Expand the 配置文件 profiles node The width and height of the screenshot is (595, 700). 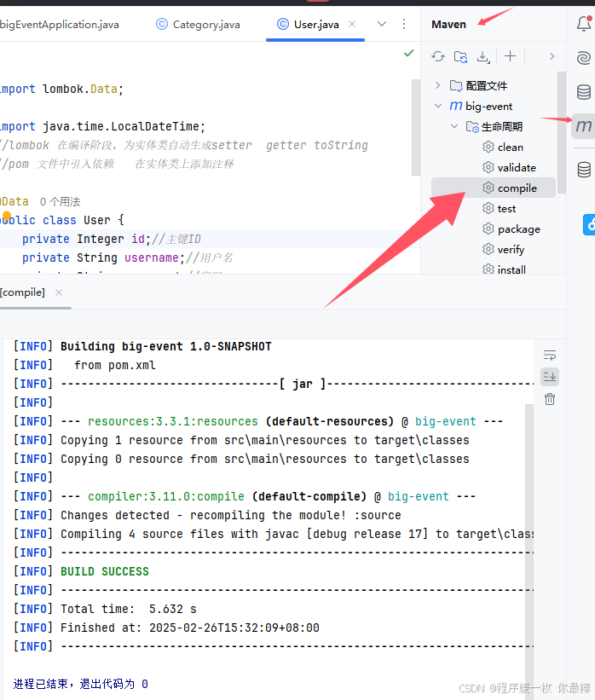click(437, 84)
